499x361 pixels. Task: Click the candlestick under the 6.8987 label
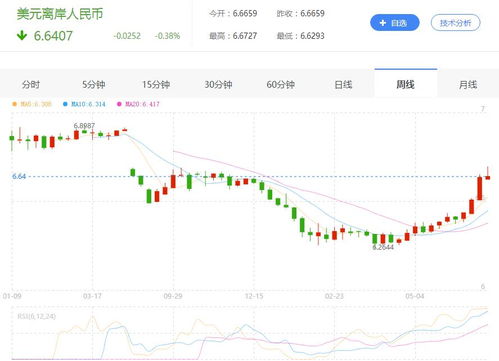pyautogui.click(x=84, y=132)
